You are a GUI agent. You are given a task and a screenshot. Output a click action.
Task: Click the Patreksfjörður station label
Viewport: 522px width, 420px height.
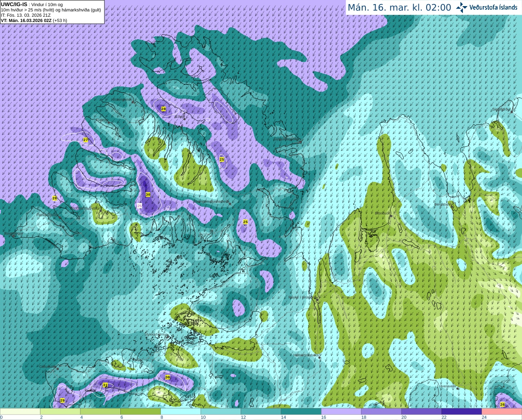point(48,214)
